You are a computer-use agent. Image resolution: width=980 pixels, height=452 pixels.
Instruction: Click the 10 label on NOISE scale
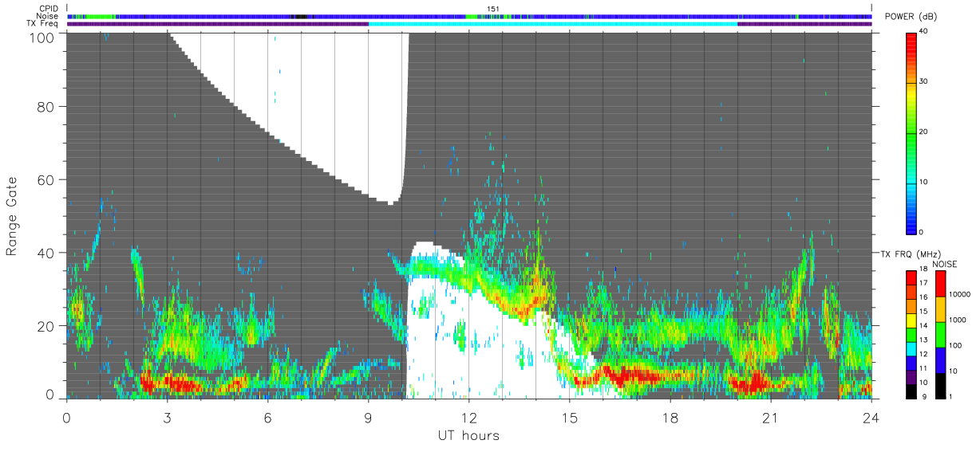tap(952, 371)
